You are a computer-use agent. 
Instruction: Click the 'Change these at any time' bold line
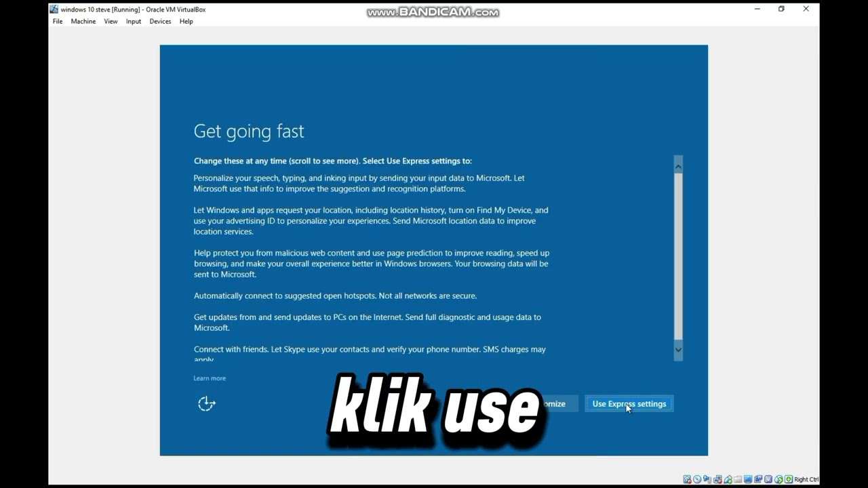pyautogui.click(x=332, y=161)
